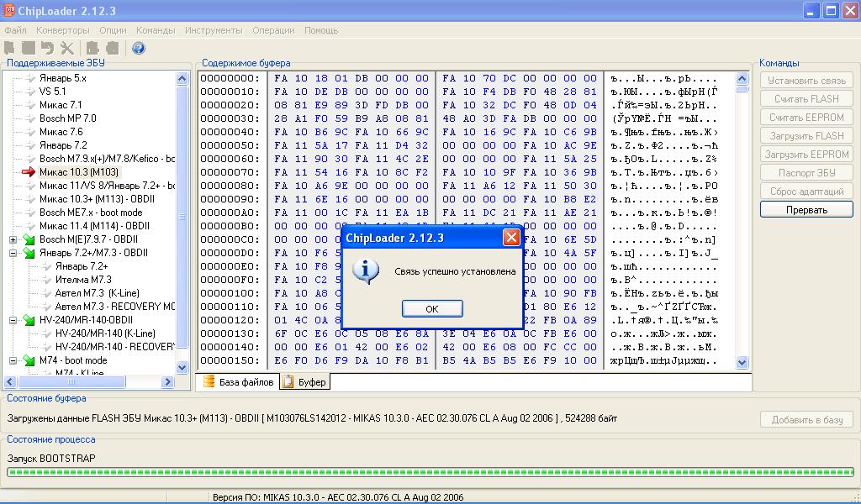
Task: Open the wrench-and-screwdriver settings toolbar icon
Action: [67, 48]
